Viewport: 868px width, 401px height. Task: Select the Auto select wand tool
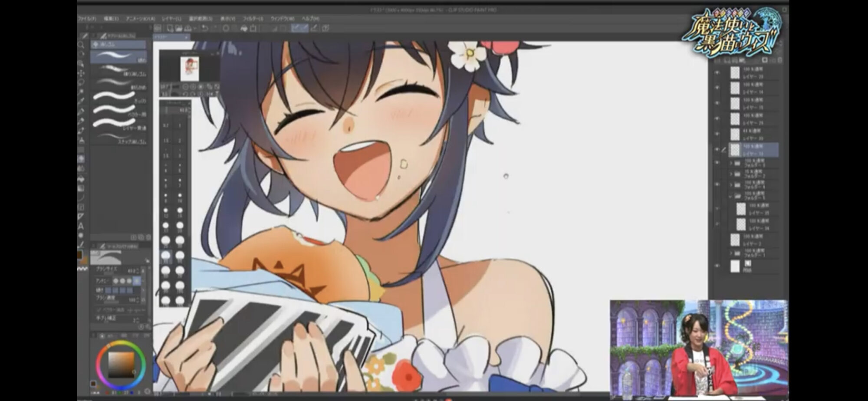pos(81,92)
